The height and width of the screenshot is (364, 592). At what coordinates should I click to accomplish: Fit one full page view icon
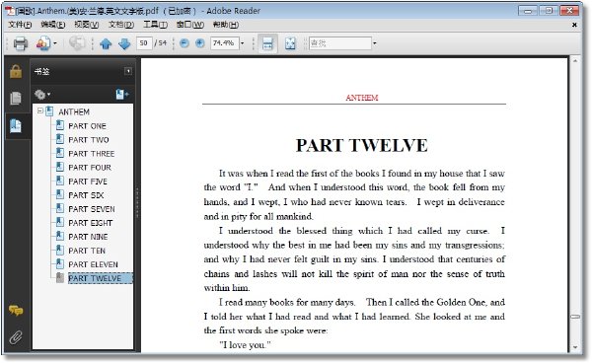[290, 43]
